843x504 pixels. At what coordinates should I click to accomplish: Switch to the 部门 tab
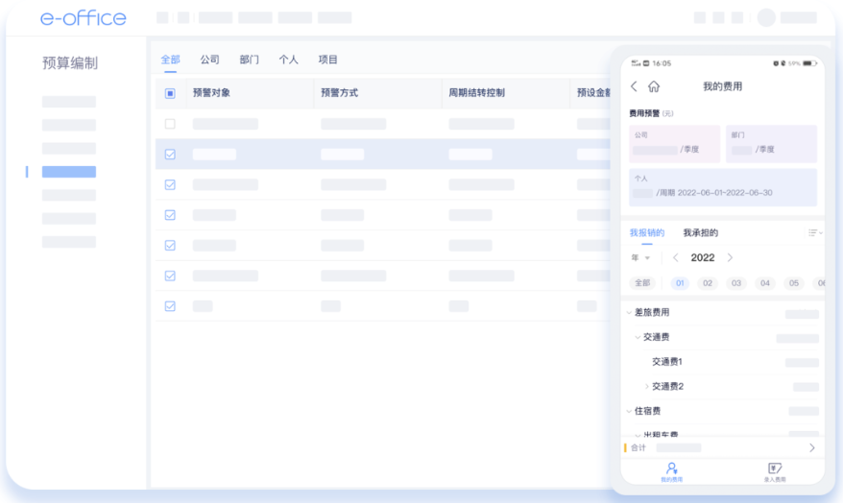(x=249, y=60)
